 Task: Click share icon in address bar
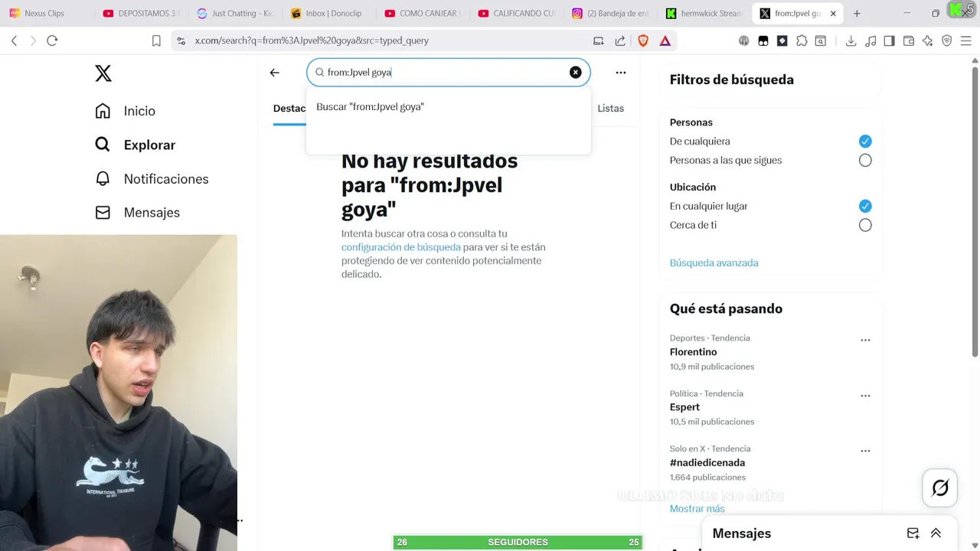pyautogui.click(x=620, y=41)
